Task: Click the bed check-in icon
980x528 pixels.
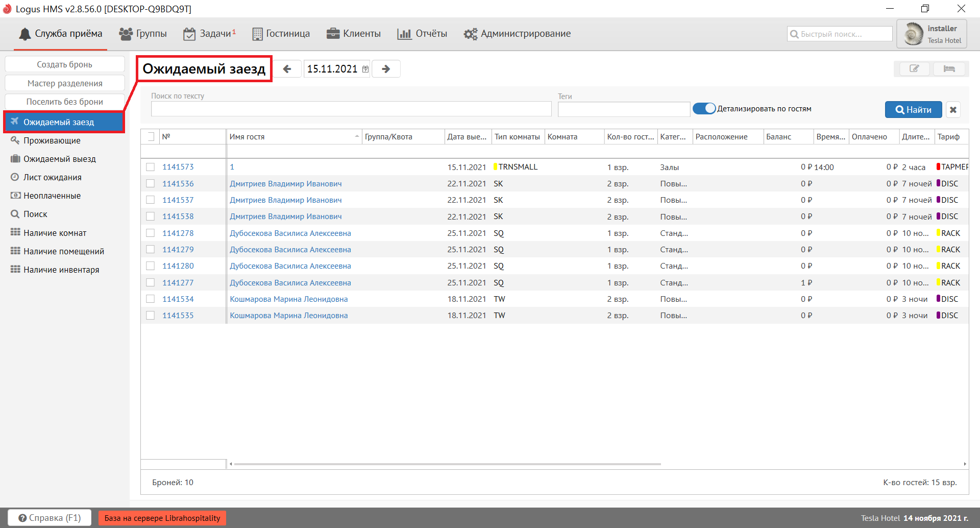Action: 949,69
